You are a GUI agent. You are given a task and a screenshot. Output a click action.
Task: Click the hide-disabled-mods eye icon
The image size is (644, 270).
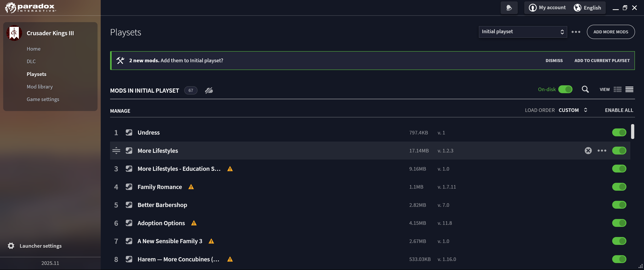click(x=209, y=90)
